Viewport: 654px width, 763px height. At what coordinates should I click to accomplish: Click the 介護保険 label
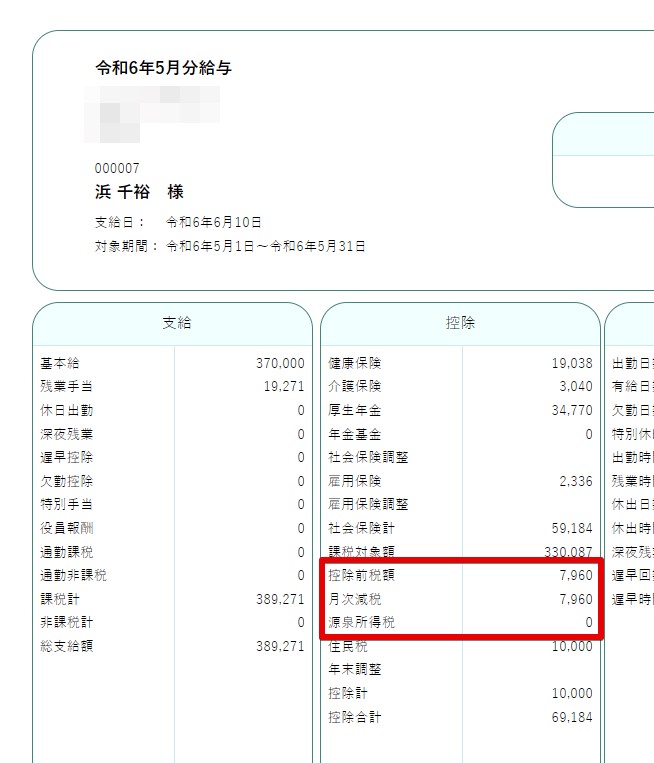point(354,386)
